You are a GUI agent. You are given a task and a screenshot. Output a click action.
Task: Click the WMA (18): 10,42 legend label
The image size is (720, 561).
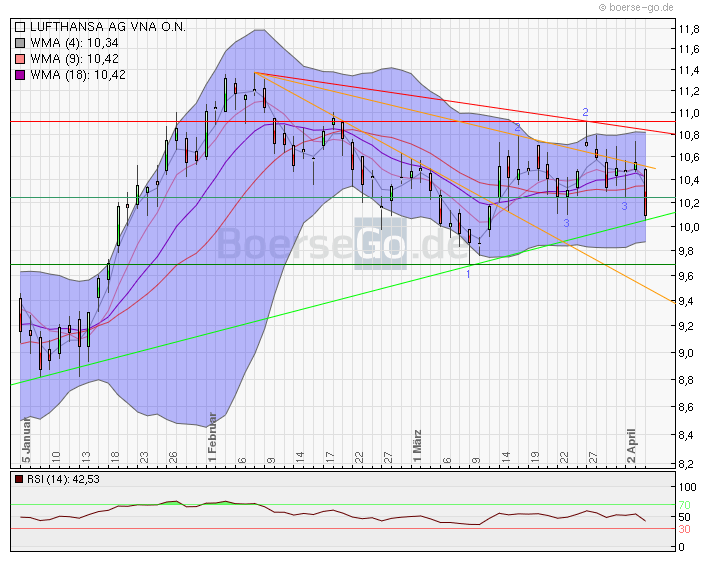(x=78, y=75)
